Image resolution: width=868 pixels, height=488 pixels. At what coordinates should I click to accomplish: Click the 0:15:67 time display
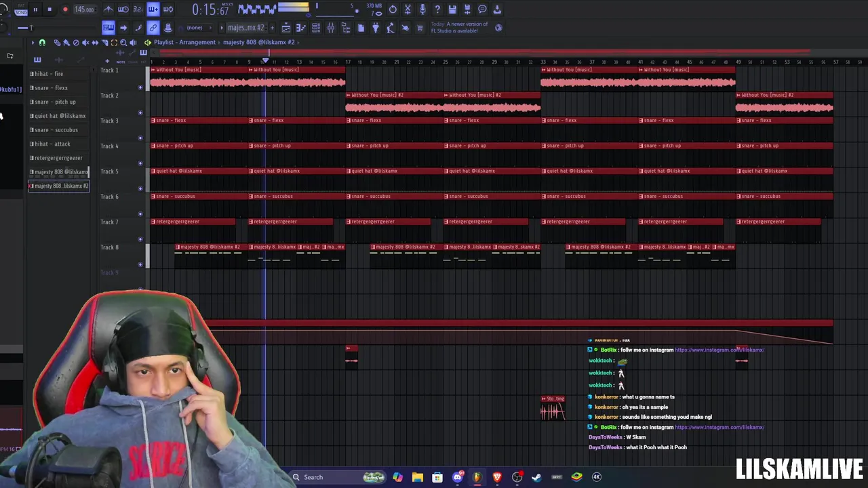(210, 9)
